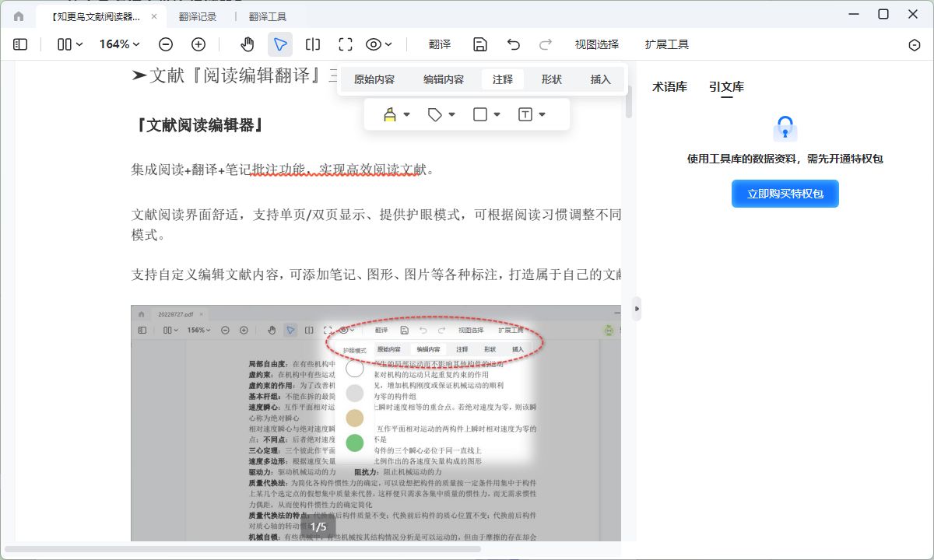Select the 插入 tab
The image size is (934, 560).
(601, 79)
